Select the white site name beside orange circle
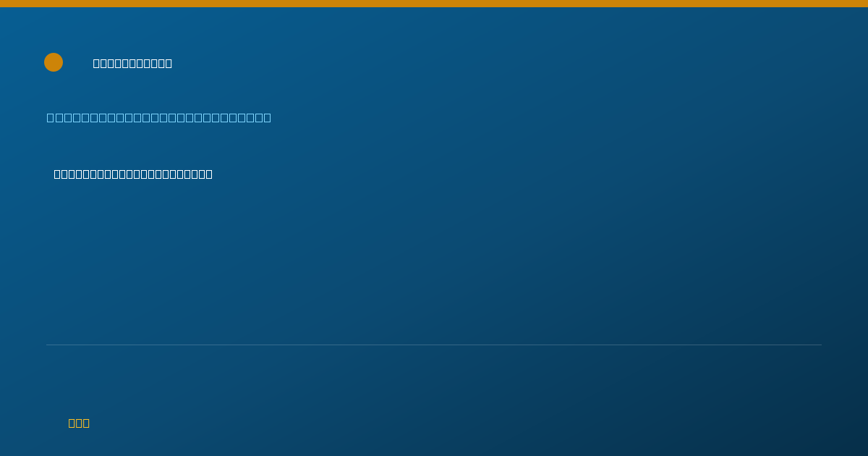Viewport: 868px width, 456px height. point(132,63)
